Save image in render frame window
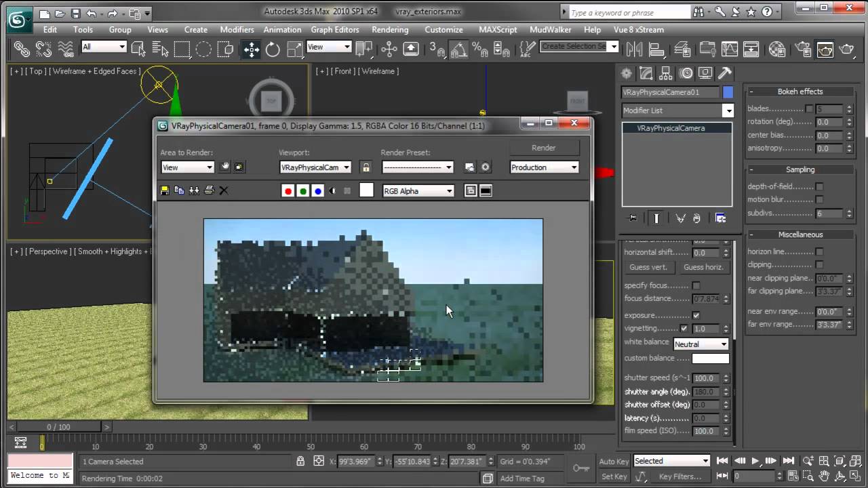This screenshot has width=868, height=488. [165, 190]
